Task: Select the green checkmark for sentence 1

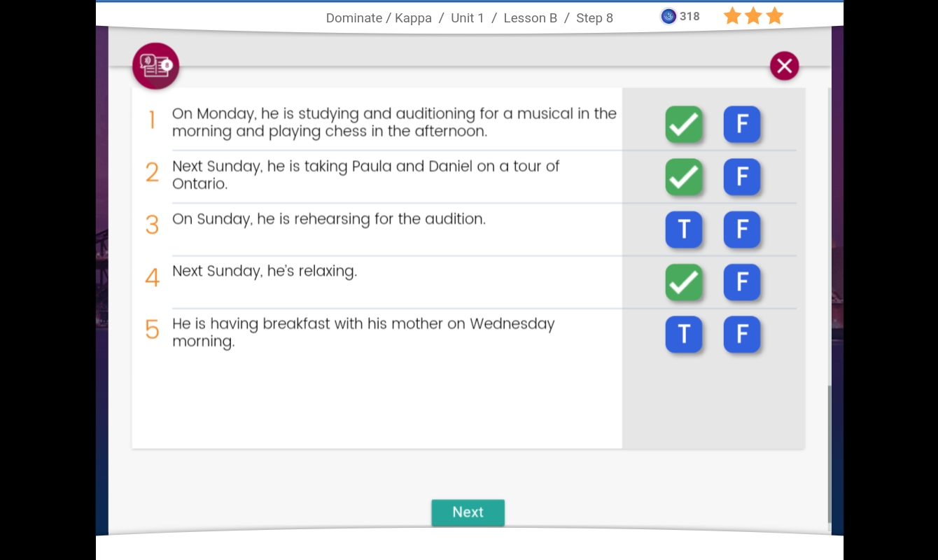Action: (683, 125)
